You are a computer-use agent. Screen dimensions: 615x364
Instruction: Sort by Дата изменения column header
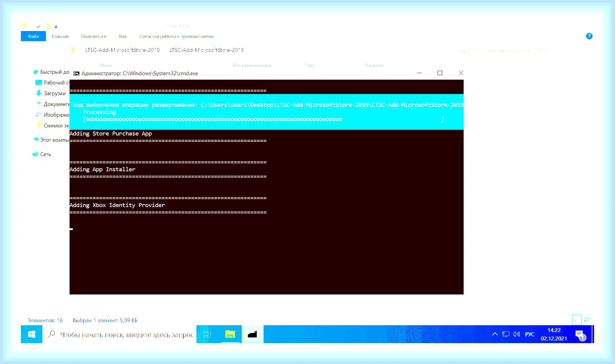point(252,65)
